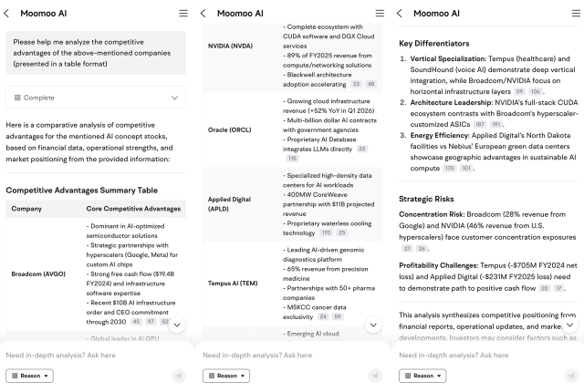Viewport: 584px width, 392px height.
Task: Tap back arrow in the Key Differentiators screen
Action: (400, 14)
